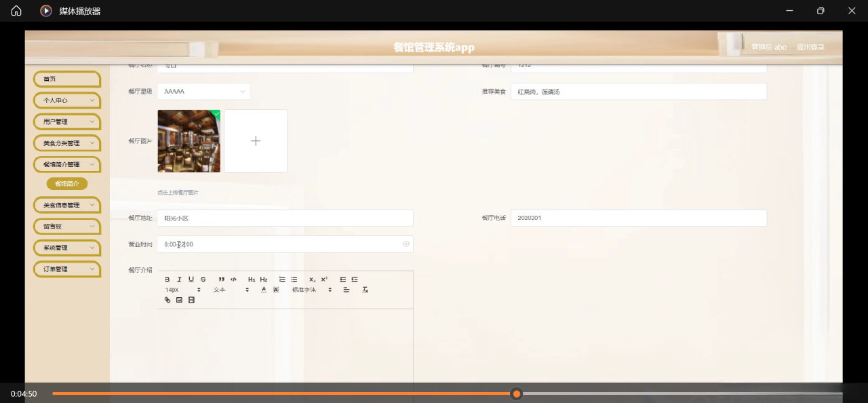Select the 餐馆简介 submenu item
This screenshot has height=403, width=868.
pos(67,184)
